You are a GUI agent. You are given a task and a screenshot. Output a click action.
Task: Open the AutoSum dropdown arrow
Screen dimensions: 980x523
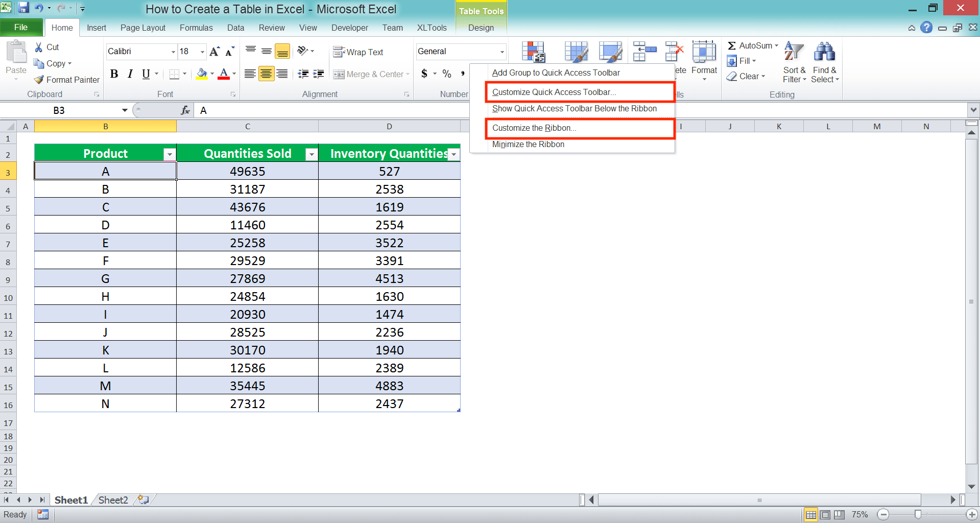[776, 45]
